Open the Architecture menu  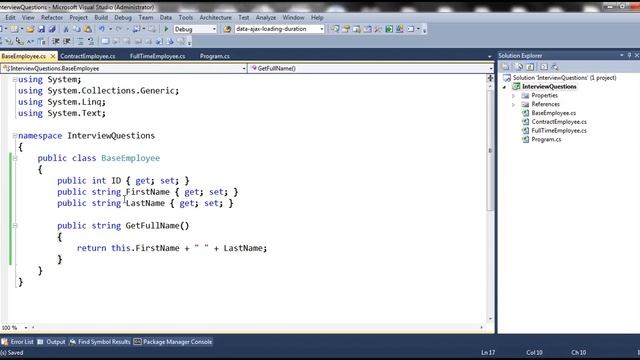click(216, 18)
